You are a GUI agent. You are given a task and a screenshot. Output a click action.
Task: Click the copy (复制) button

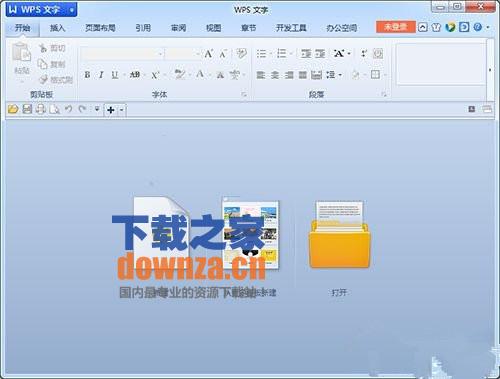(52, 64)
